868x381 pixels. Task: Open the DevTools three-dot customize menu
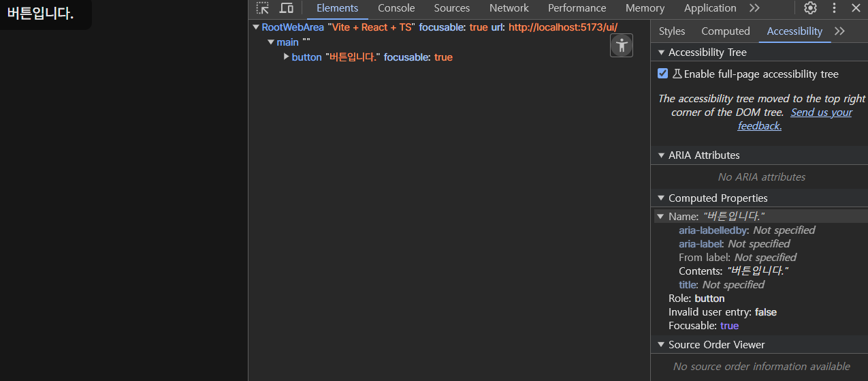(834, 8)
